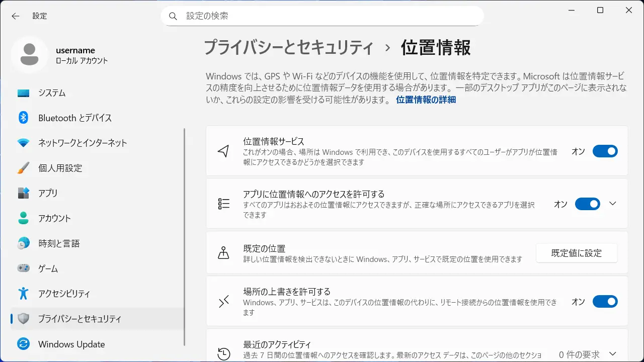Open 時刻と言語 in the sidebar
644x362 pixels.
(59, 243)
